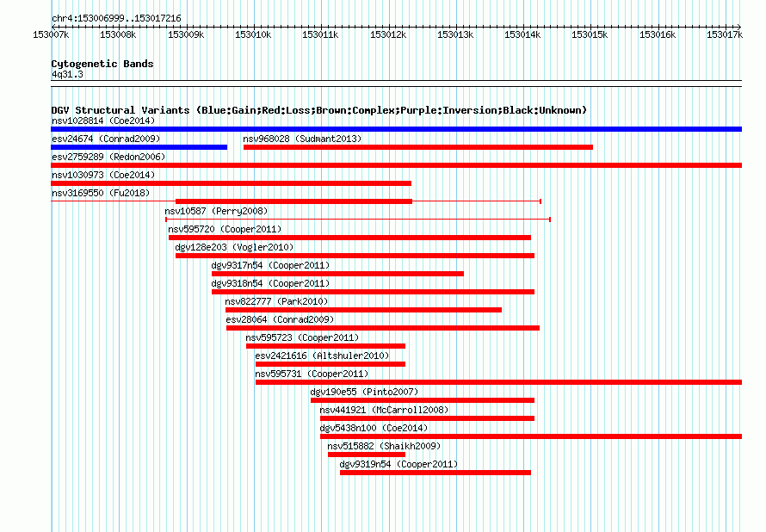The image size is (766, 532).
Task: Click the red esv2421616 loss bar
Action: tap(330, 364)
